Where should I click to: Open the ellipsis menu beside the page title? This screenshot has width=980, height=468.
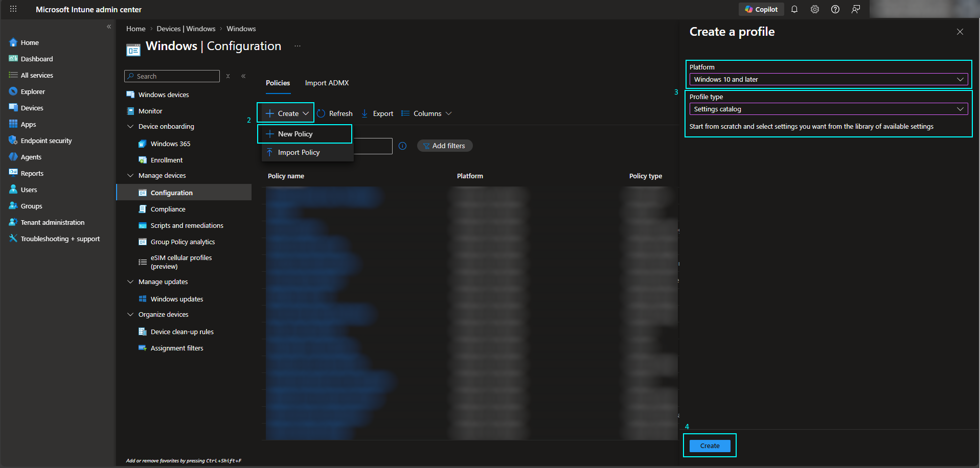tap(298, 46)
